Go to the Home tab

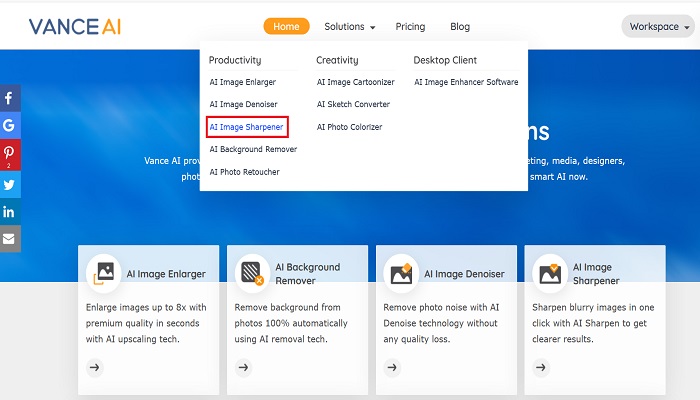286,26
